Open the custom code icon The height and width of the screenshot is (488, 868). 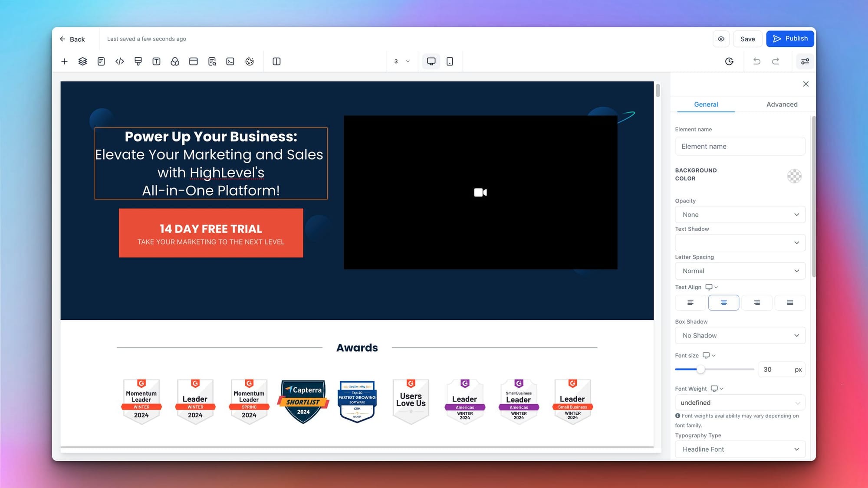pos(120,61)
